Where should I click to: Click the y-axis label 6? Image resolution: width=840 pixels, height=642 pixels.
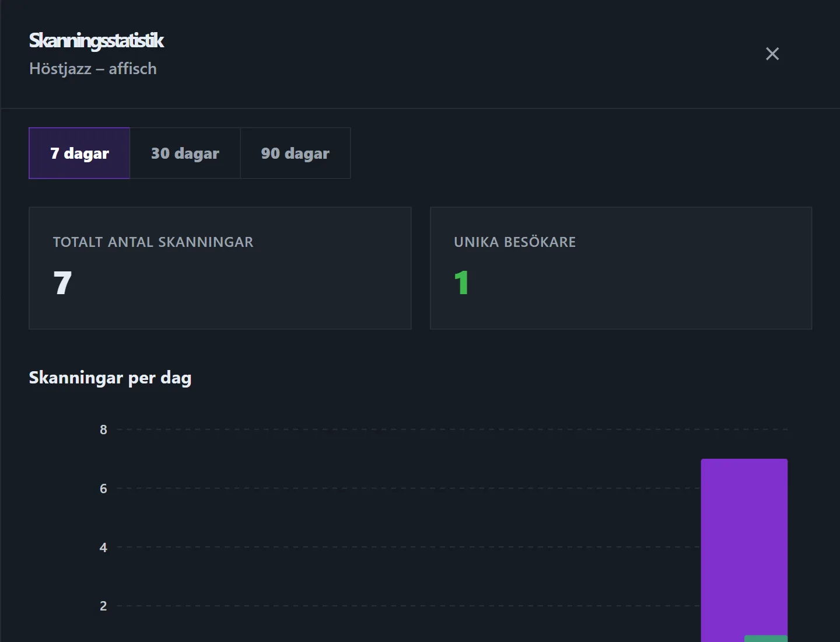103,489
